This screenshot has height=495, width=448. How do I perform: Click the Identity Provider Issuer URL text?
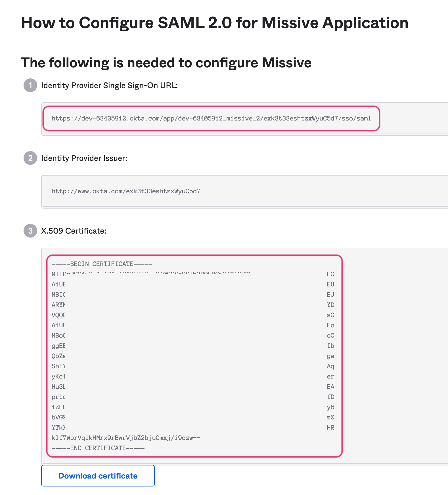[126, 191]
